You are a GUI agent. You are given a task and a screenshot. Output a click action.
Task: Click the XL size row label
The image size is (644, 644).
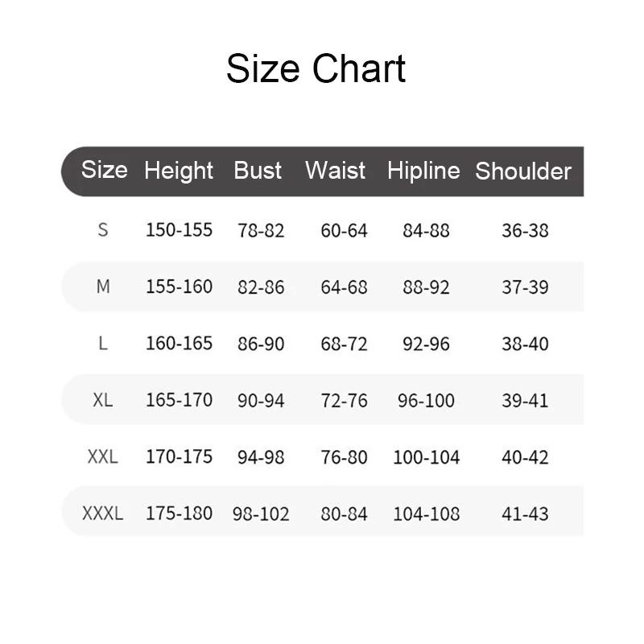tap(103, 400)
